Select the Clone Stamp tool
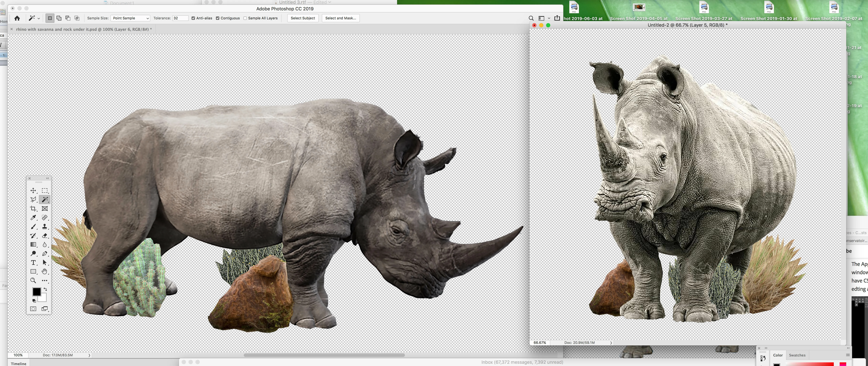 pyautogui.click(x=44, y=227)
